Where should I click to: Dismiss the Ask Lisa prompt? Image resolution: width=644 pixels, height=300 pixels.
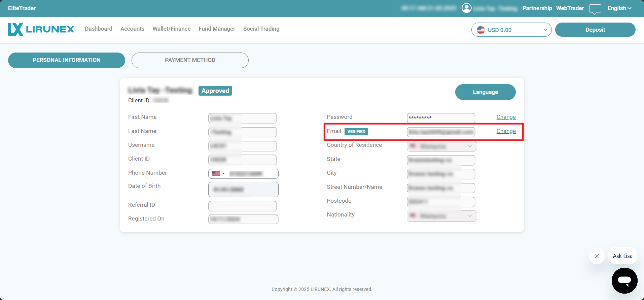[597, 256]
